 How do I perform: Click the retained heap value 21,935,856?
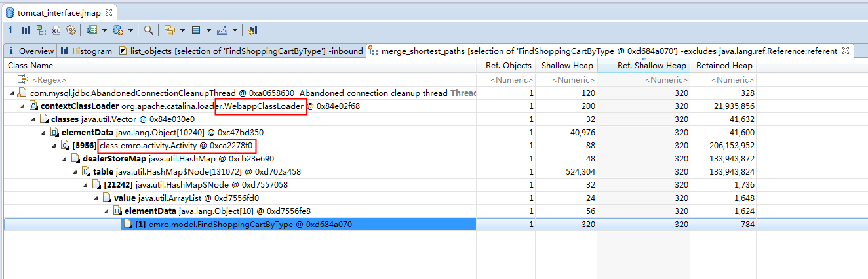(x=732, y=106)
